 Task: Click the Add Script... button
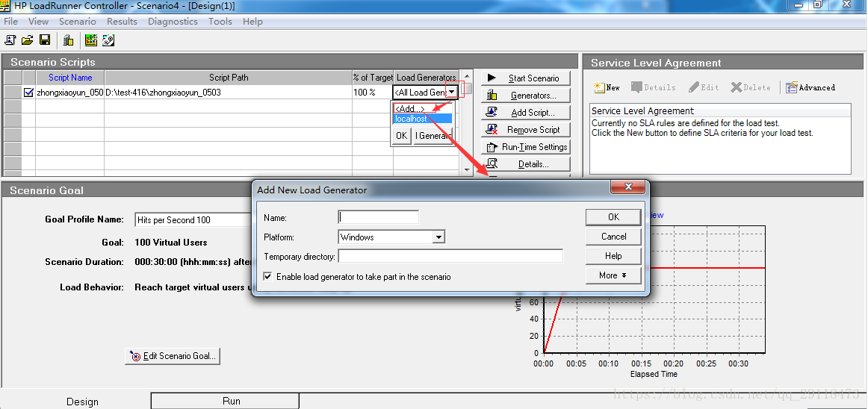[x=525, y=113]
